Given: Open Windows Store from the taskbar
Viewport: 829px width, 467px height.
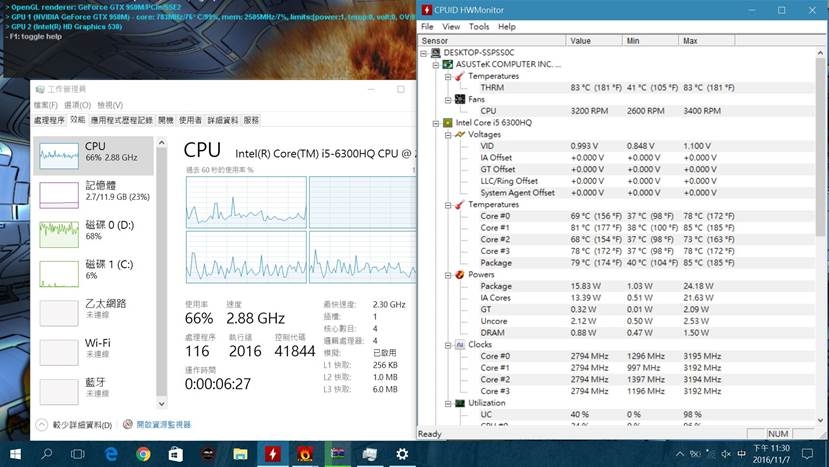Looking at the screenshot, I should pos(176,454).
